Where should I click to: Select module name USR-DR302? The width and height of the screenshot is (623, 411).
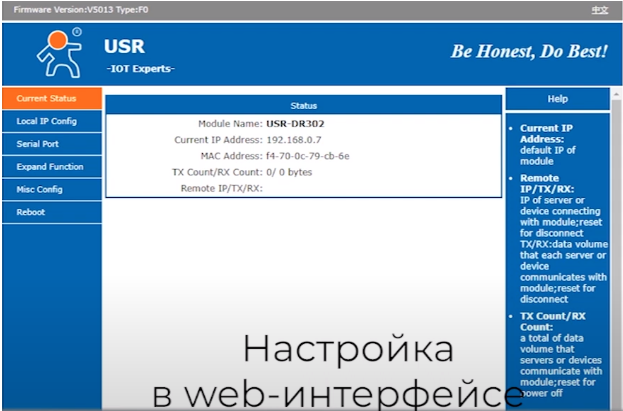coord(295,124)
